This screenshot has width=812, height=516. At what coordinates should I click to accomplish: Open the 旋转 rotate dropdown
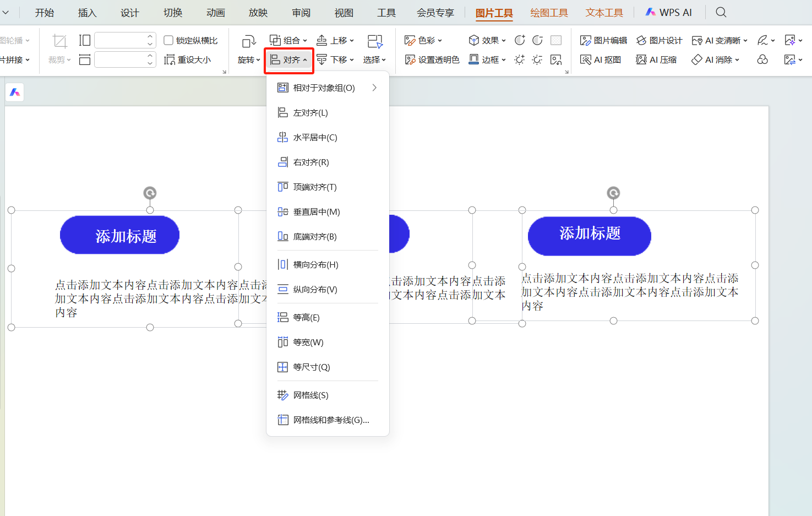(248, 59)
